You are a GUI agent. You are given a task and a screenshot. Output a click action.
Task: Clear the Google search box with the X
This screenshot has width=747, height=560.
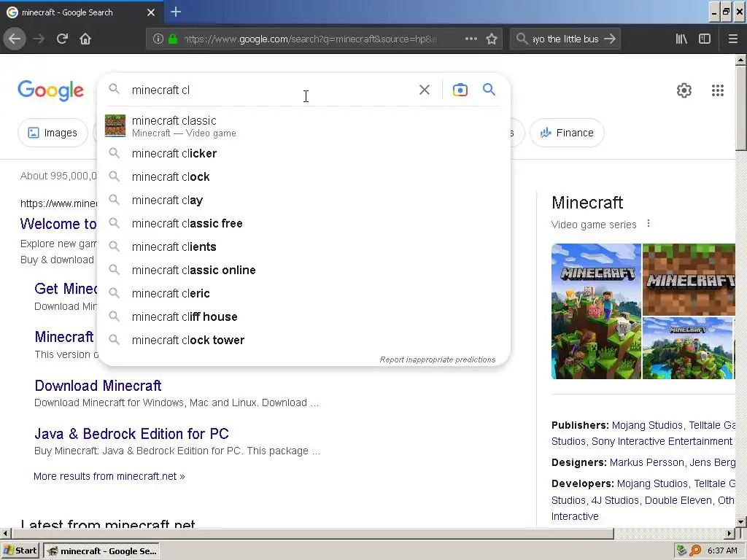tap(425, 90)
